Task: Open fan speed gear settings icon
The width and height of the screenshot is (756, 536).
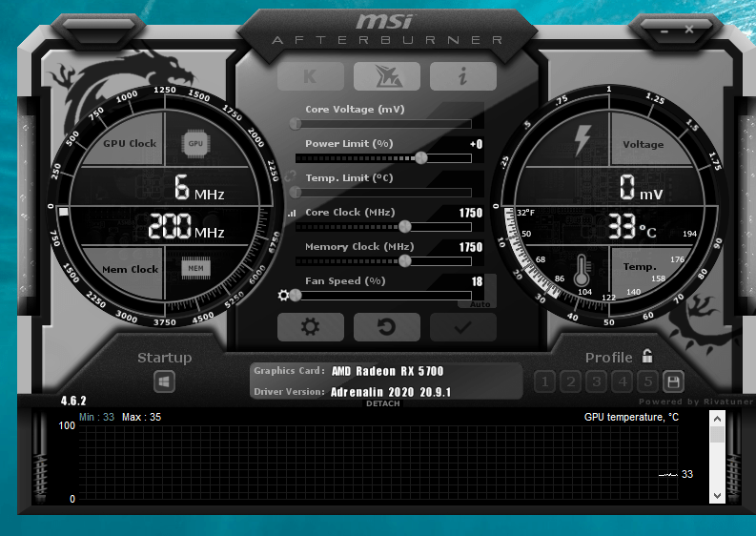Action: click(x=283, y=295)
